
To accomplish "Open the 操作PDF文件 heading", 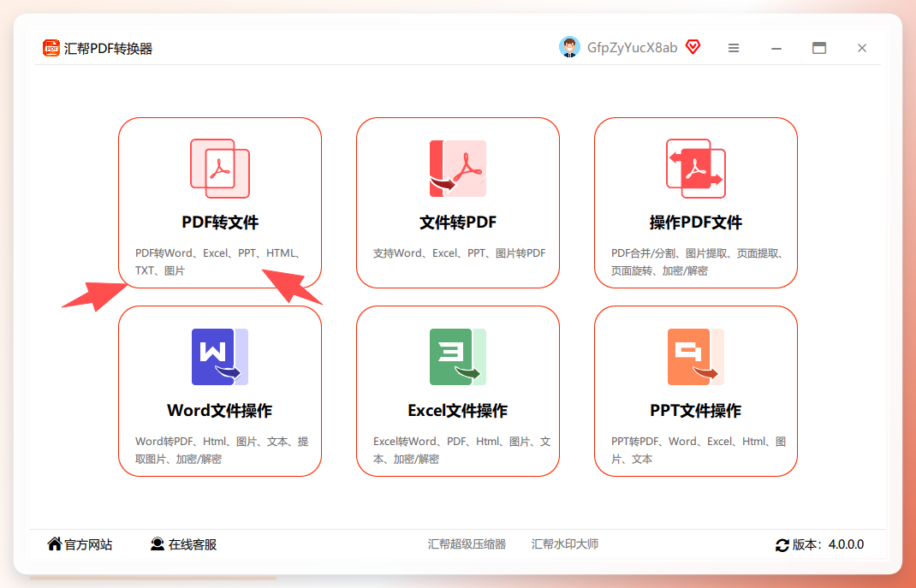I will click(x=696, y=223).
